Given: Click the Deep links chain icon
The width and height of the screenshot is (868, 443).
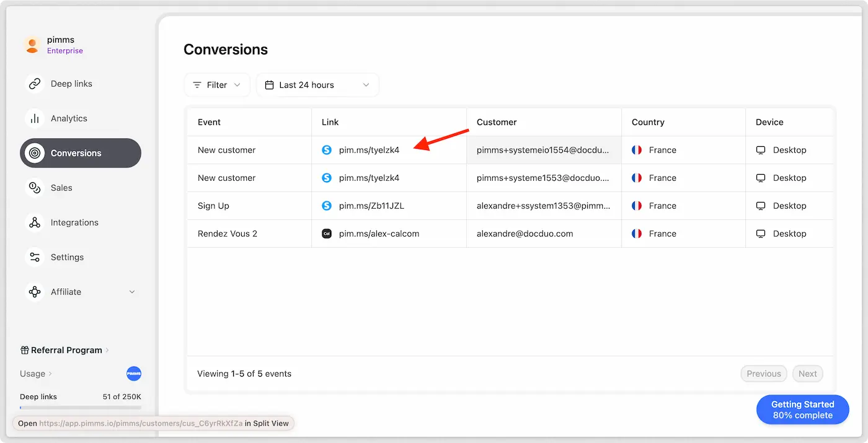Looking at the screenshot, I should tap(35, 84).
